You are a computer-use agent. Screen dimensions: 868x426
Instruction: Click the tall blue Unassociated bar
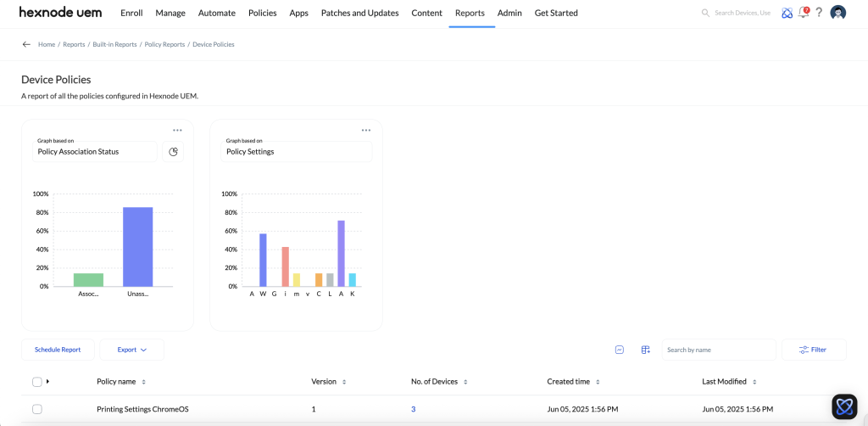click(x=137, y=246)
